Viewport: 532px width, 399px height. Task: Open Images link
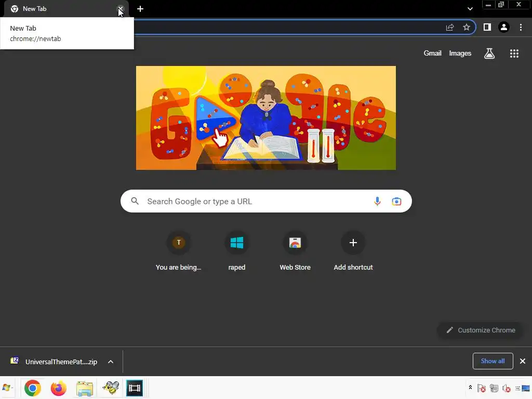pyautogui.click(x=460, y=54)
